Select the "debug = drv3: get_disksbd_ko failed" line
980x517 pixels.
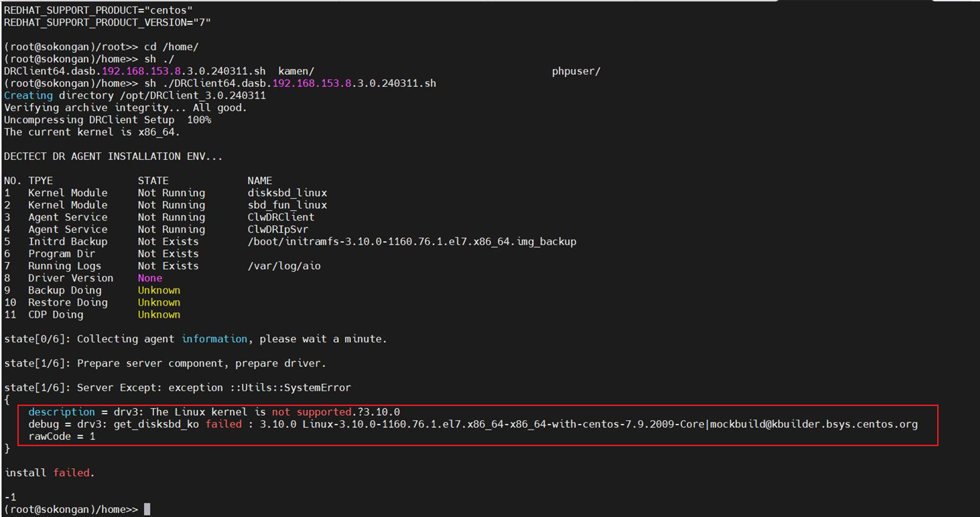(473, 424)
